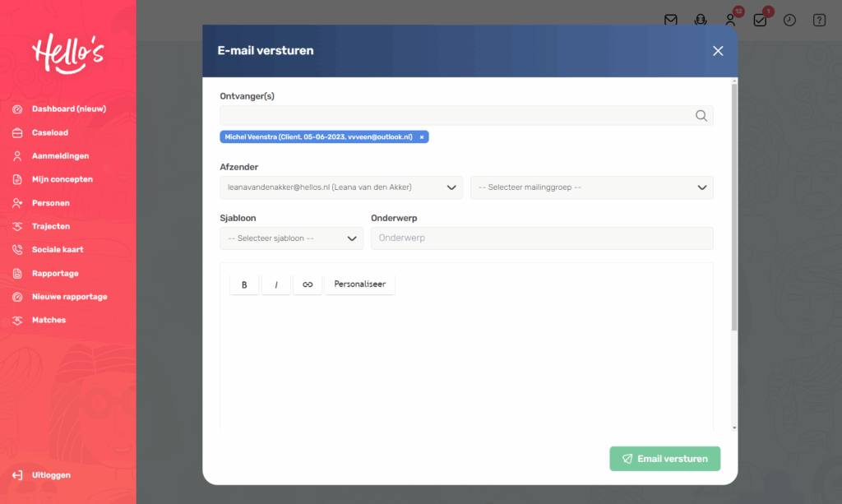This screenshot has height=504, width=842.
Task: Open Matches in the sidebar
Action: [x=49, y=321]
